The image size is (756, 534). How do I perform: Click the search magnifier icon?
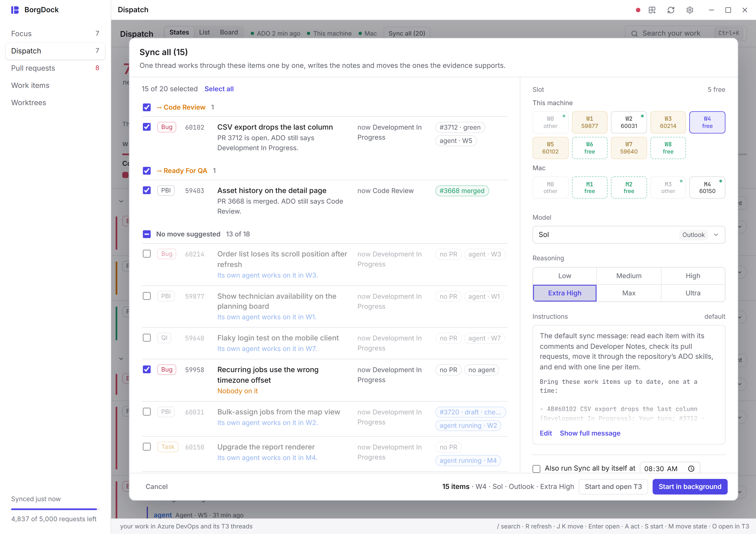[634, 34]
